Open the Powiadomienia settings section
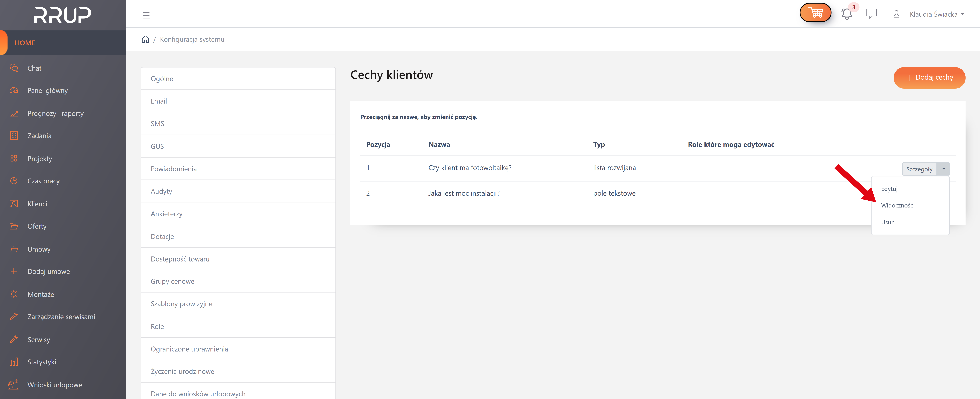 click(174, 169)
